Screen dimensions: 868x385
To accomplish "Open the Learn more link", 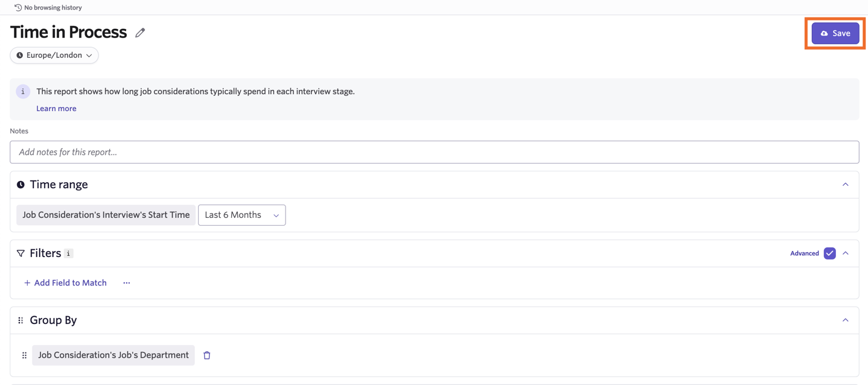I will (x=56, y=109).
